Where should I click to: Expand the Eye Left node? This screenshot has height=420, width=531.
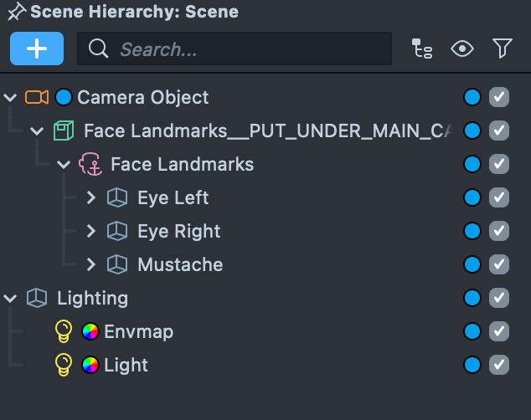click(91, 197)
